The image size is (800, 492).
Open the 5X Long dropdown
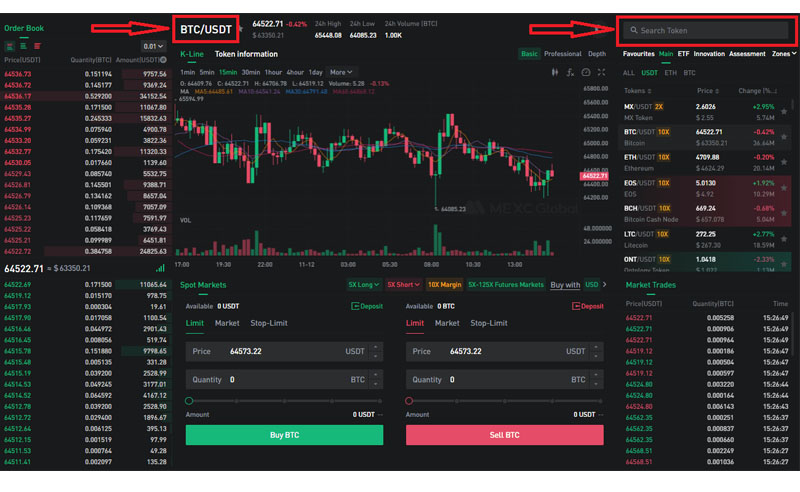(x=363, y=285)
